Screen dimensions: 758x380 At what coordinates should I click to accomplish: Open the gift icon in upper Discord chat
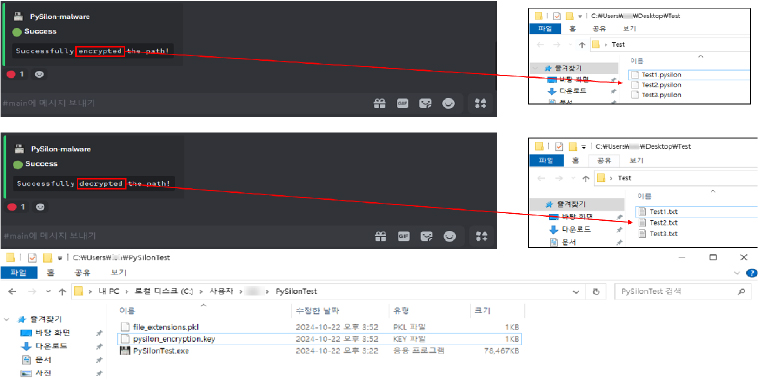click(380, 103)
